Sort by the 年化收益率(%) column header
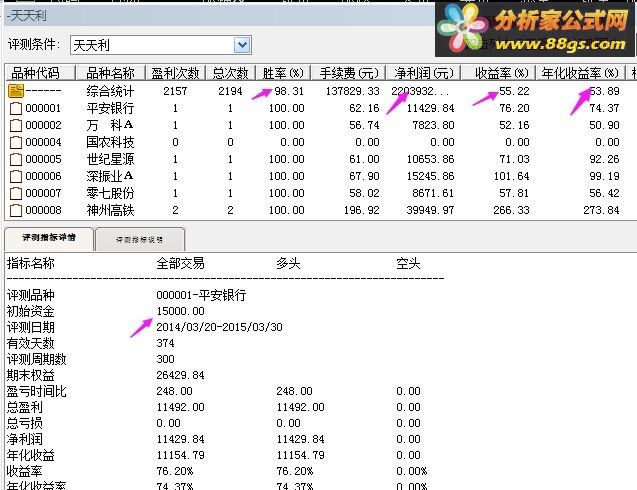 click(x=580, y=73)
